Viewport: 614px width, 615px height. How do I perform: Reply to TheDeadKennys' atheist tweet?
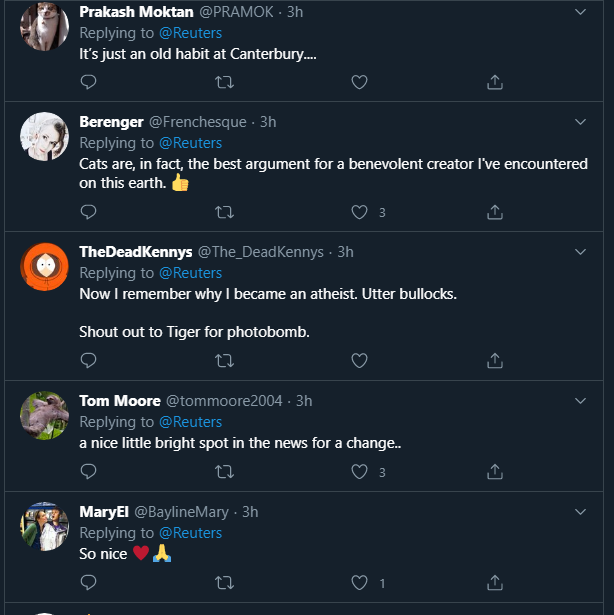88,360
